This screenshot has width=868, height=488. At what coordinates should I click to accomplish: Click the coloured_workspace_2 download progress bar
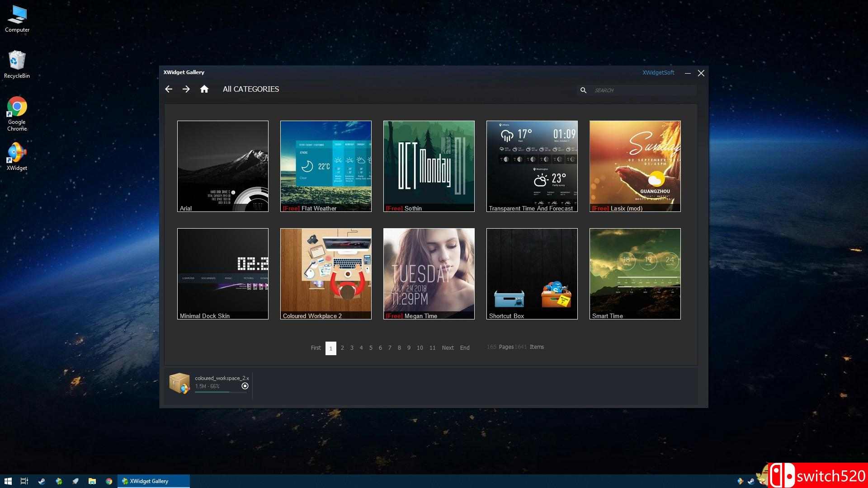click(x=221, y=392)
